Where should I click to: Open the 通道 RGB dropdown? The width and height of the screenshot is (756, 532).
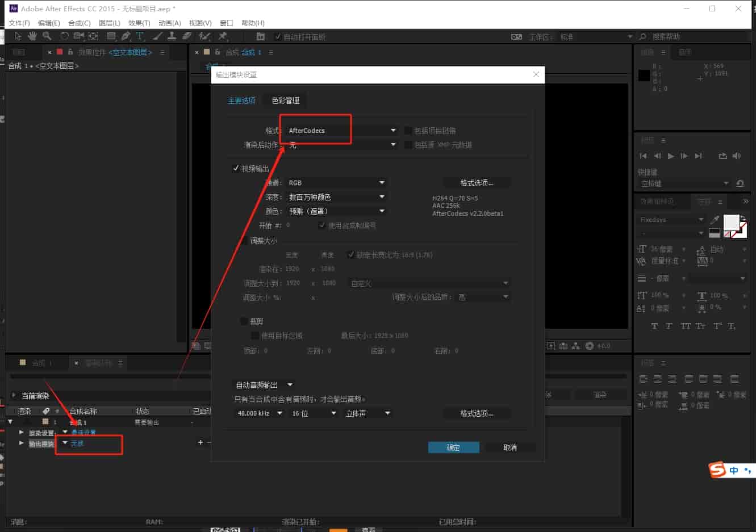coord(336,182)
